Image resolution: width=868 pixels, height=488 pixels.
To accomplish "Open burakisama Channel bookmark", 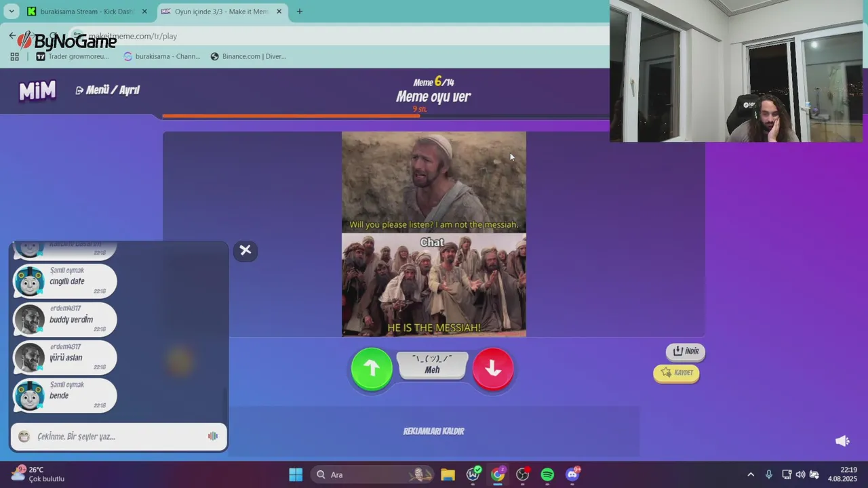I will click(162, 56).
